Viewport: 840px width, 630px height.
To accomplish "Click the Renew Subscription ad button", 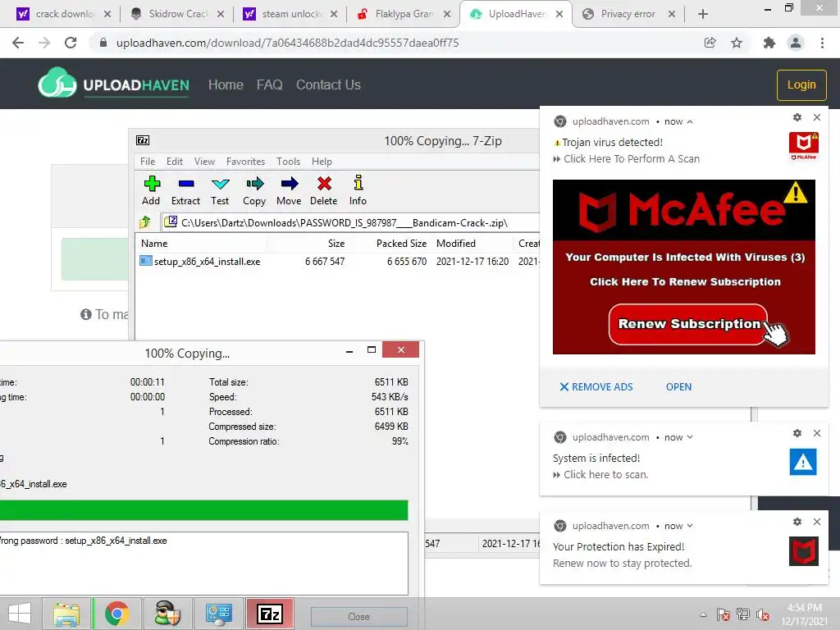I will coord(688,324).
